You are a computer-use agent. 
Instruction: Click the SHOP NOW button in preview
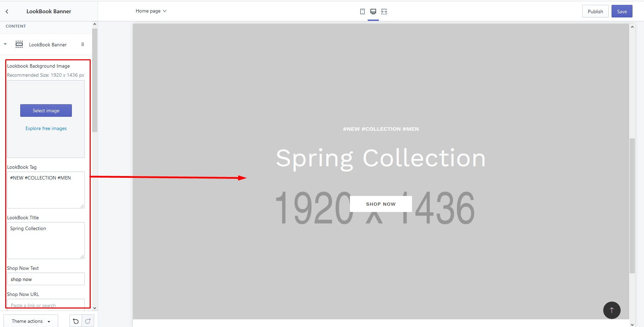(381, 204)
